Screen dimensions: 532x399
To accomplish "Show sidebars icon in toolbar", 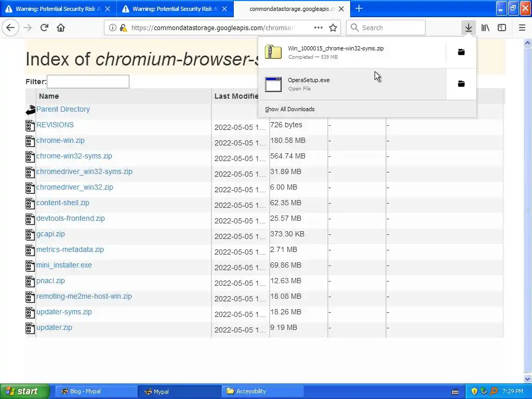I will (502, 28).
